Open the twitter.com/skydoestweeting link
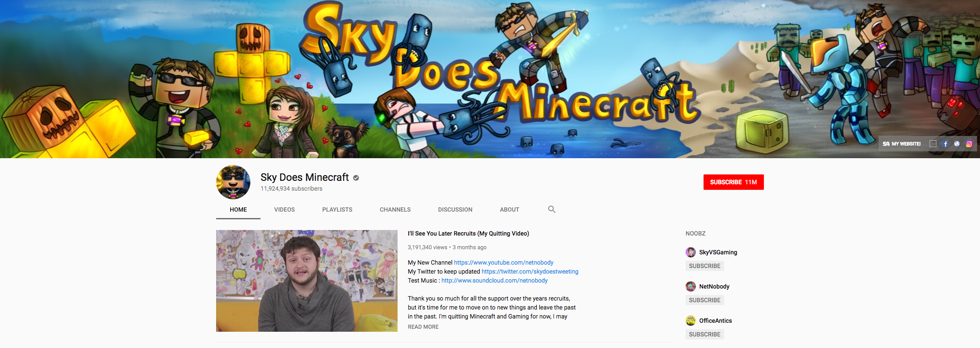 [530, 271]
